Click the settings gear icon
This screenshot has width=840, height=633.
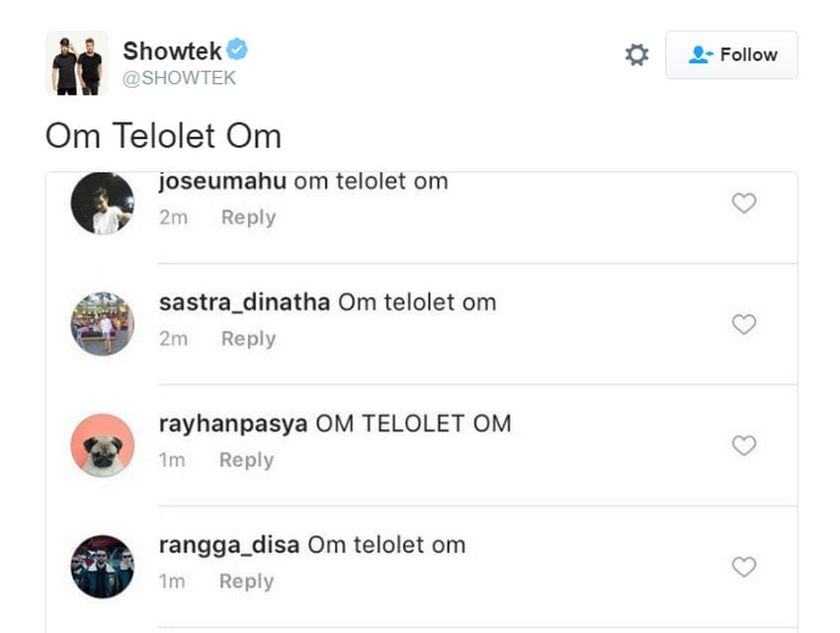coord(637,55)
